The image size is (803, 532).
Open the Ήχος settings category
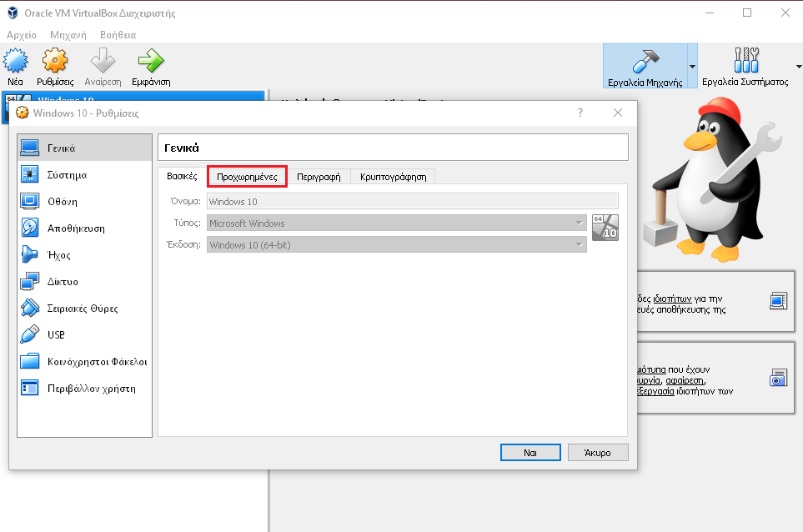click(x=84, y=254)
